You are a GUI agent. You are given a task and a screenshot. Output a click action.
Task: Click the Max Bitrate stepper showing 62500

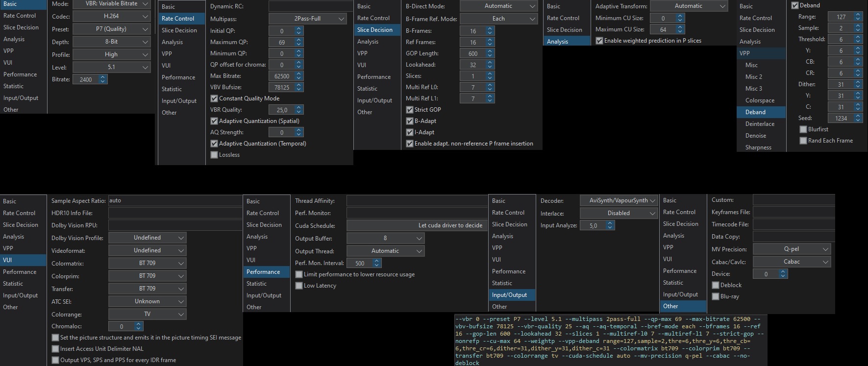[x=286, y=76]
